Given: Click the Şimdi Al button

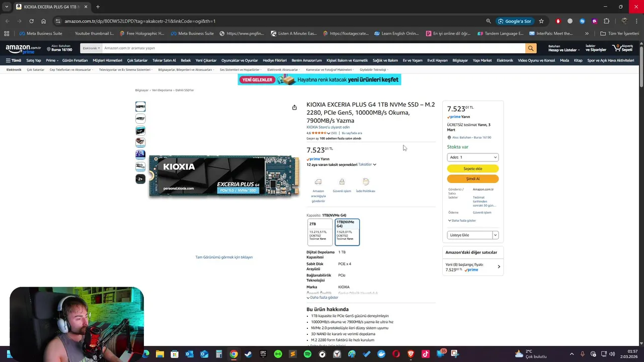Looking at the screenshot, I should (x=472, y=178).
